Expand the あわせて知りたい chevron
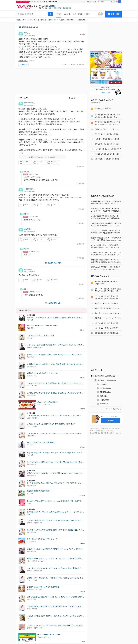 coord(83,310)
